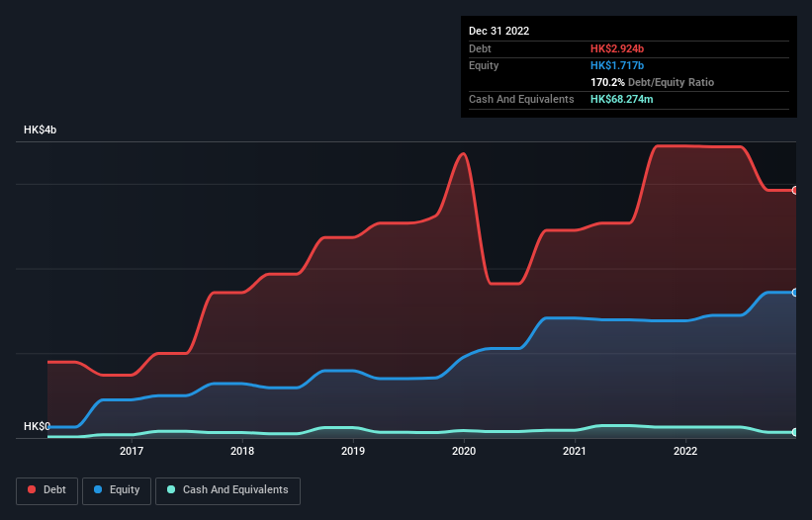Click the 170.2% Debt/Equity Ratio text

pyautogui.click(x=653, y=82)
